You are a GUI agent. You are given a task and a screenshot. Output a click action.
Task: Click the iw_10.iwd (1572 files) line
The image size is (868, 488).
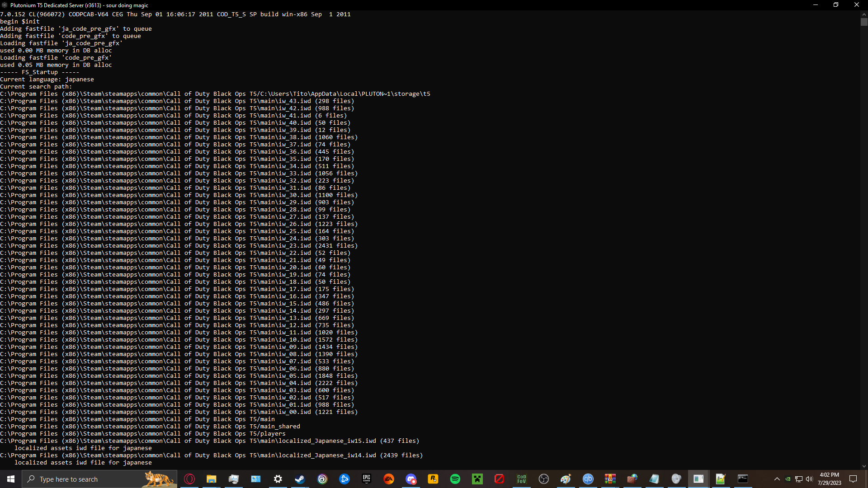coord(179,340)
